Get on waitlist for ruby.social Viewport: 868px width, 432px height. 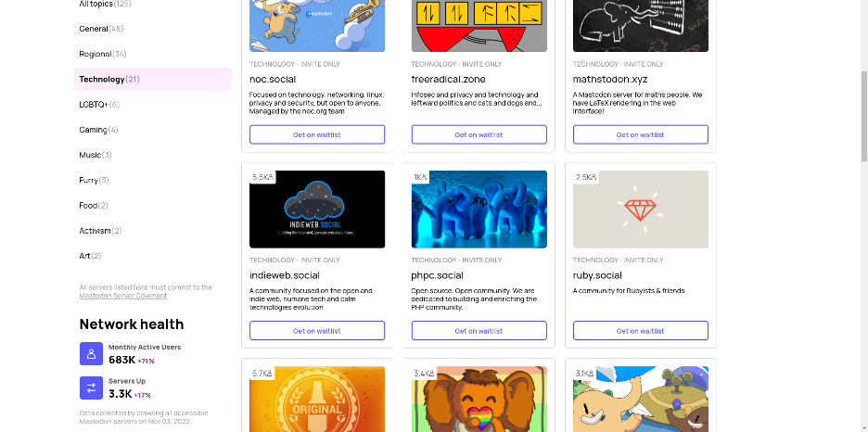(x=641, y=331)
